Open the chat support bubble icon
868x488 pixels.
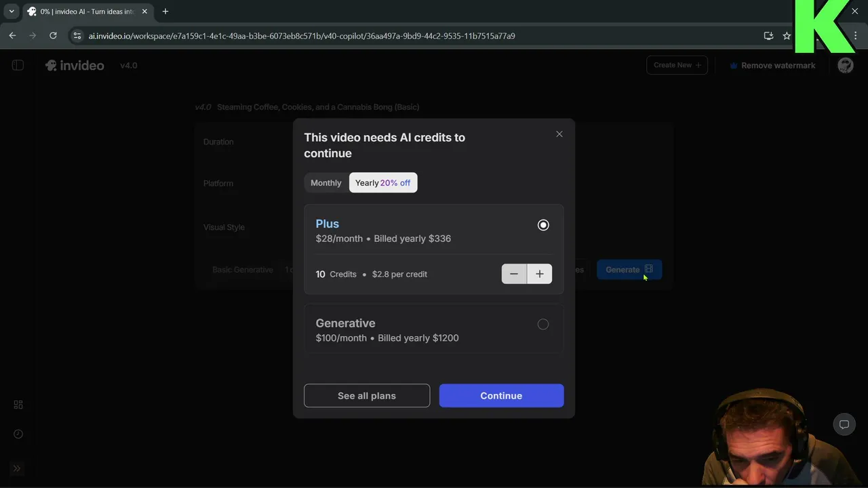click(x=844, y=424)
